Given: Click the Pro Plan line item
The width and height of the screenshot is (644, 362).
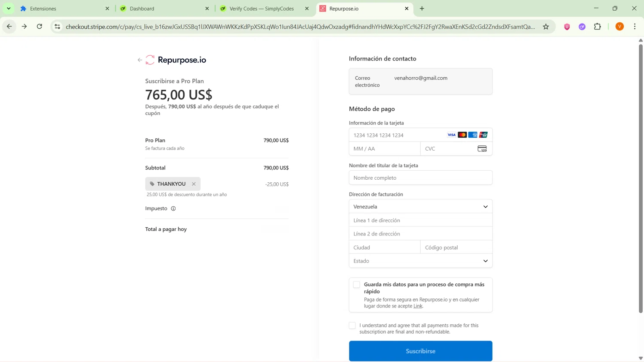Looking at the screenshot, I should tap(217, 144).
